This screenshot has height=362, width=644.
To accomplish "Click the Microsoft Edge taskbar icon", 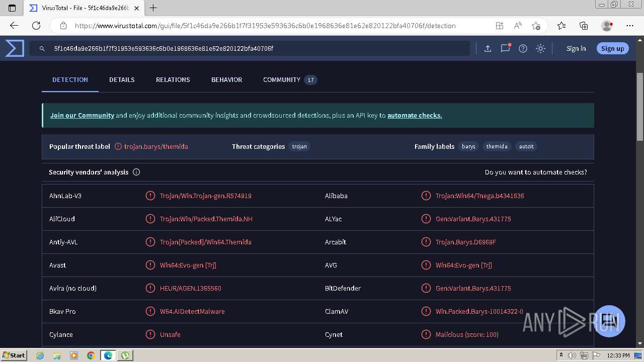I will 108,355.
